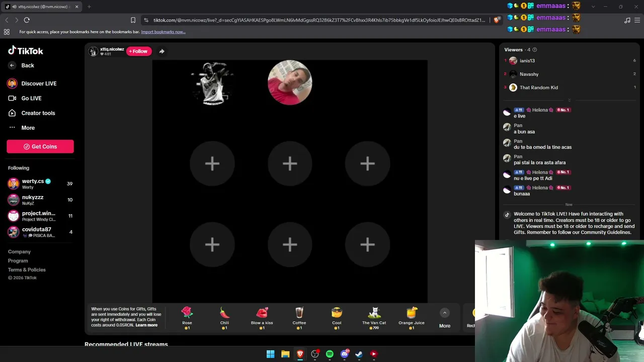
Task: Open the Program footer link
Action: click(18, 260)
